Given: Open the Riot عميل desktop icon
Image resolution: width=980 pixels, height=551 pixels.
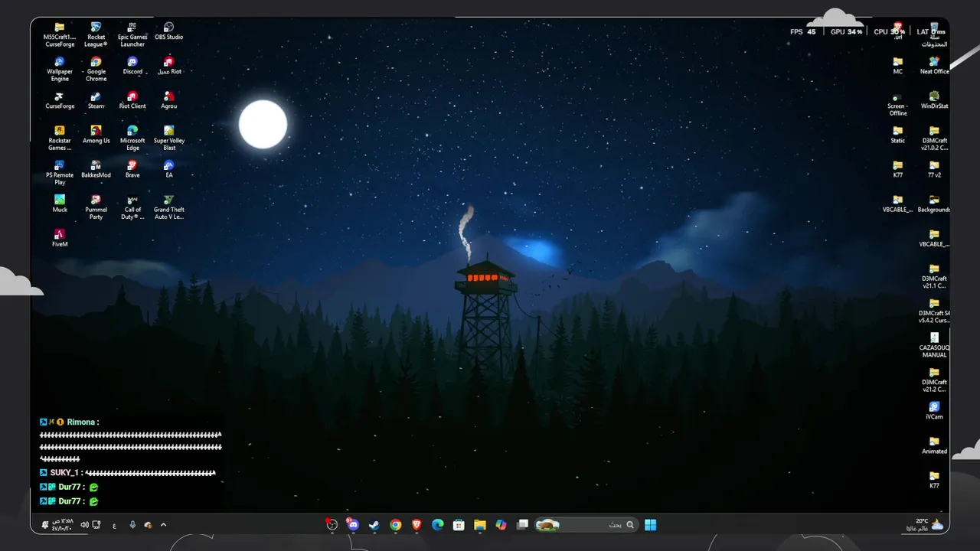Looking at the screenshot, I should [169, 66].
